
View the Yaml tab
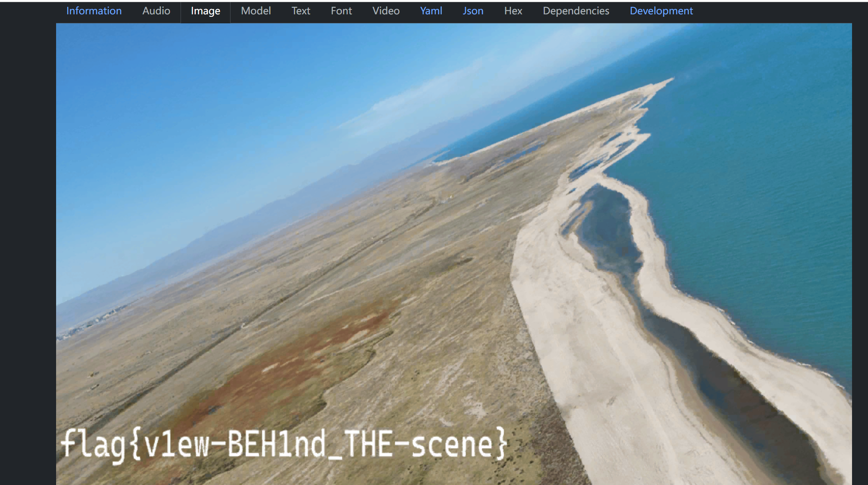click(431, 11)
